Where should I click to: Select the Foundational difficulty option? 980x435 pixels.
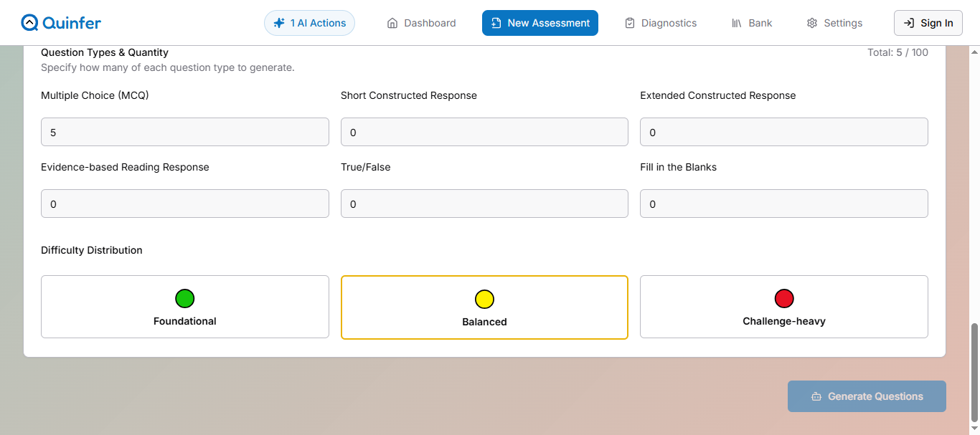tap(185, 307)
